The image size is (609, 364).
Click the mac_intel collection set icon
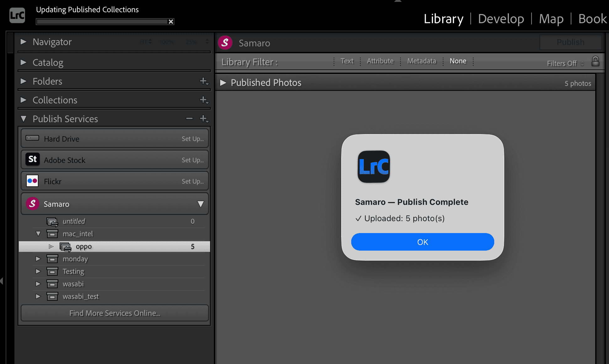pyautogui.click(x=52, y=234)
